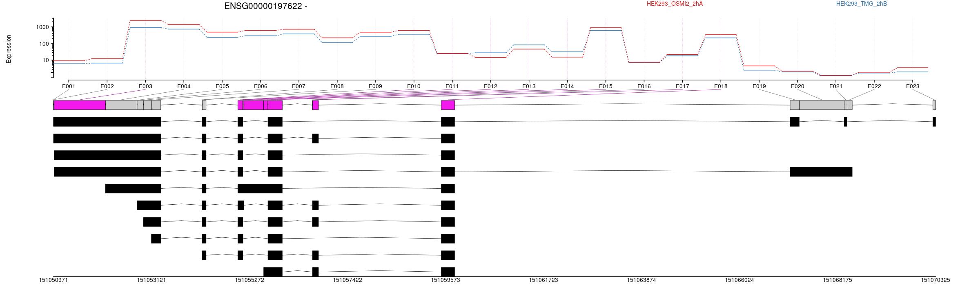Click genomic coordinate 151063874

point(641,280)
